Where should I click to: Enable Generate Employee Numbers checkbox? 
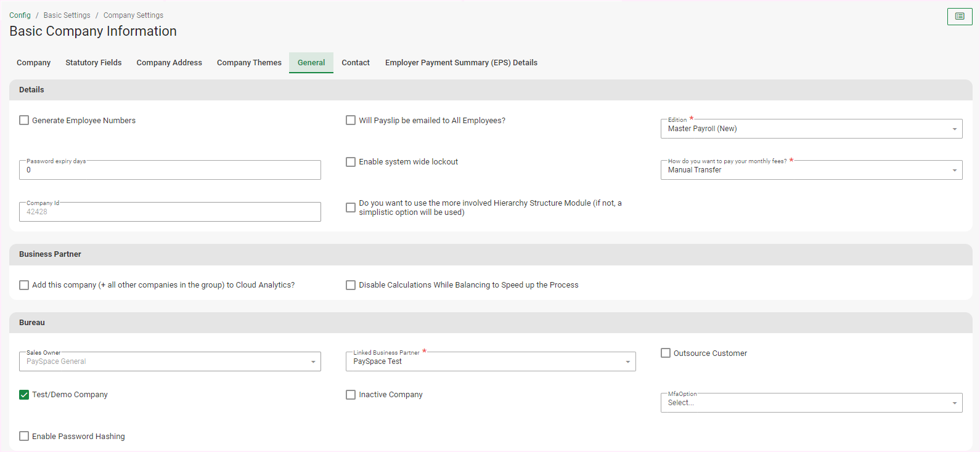24,121
